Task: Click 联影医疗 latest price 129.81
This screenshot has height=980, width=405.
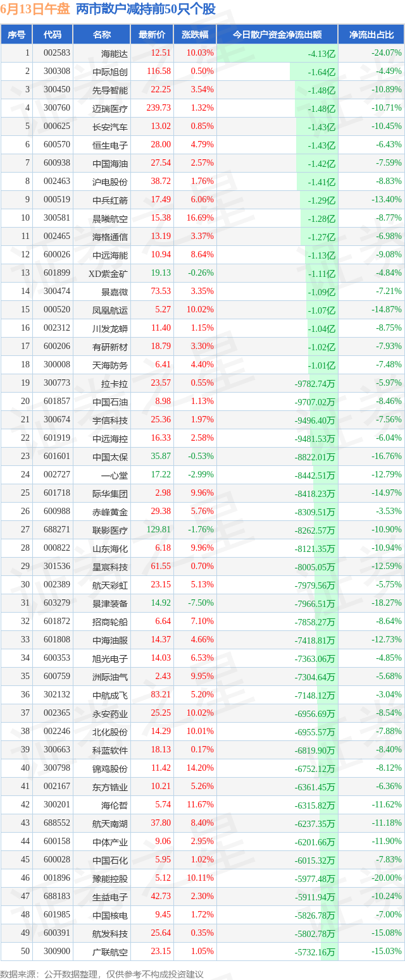Action: coord(159,530)
